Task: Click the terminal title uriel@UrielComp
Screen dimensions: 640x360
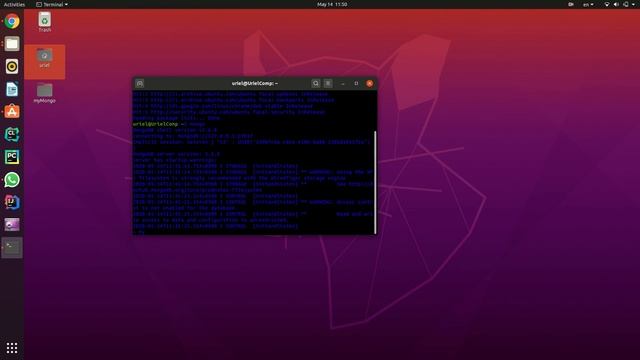Action: tap(255, 83)
